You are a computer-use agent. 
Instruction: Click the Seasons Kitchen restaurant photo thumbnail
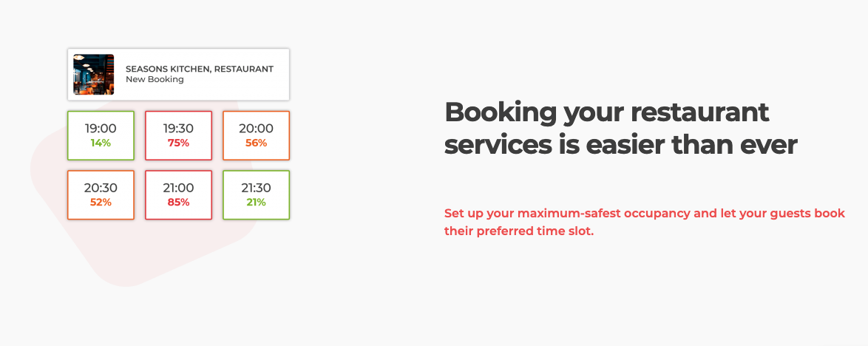click(94, 74)
